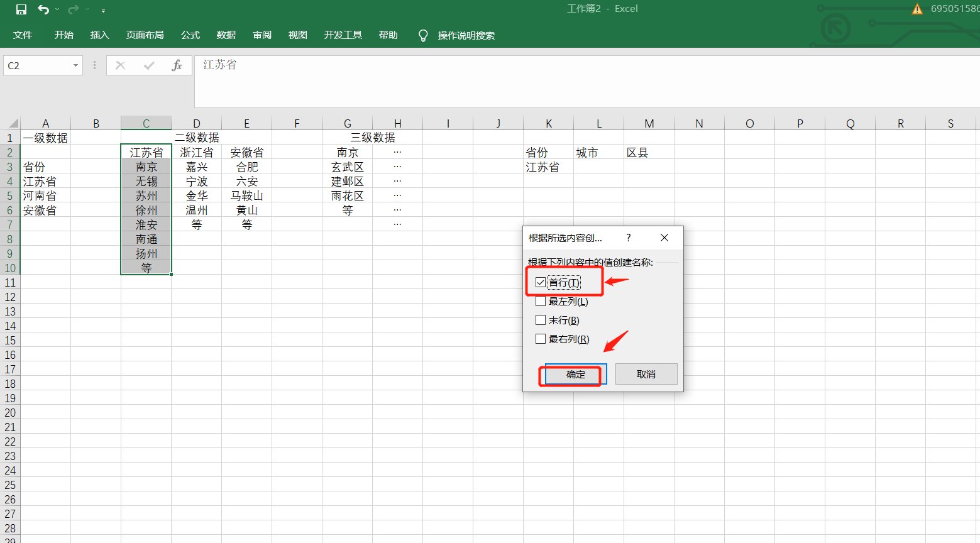
Task: Select cell K3 containing 江苏省
Action: [548, 167]
